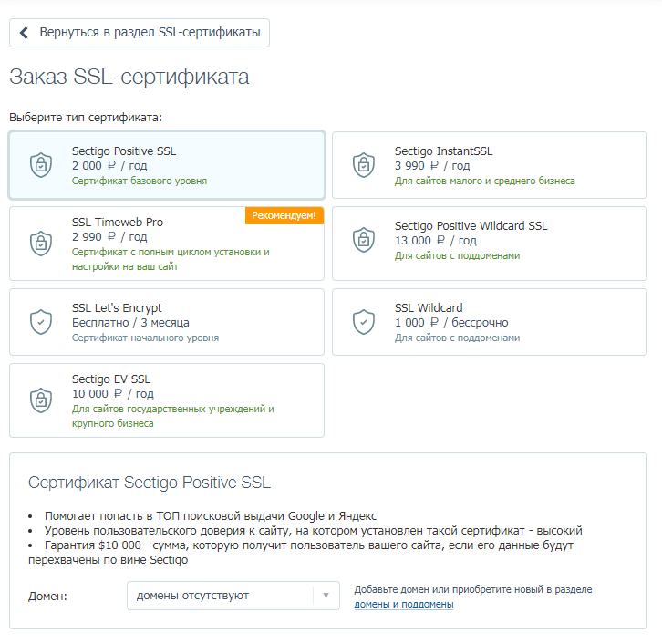Click the label Выберите тип сертификата:
Image resolution: width=662 pixels, height=644 pixels.
(86, 118)
